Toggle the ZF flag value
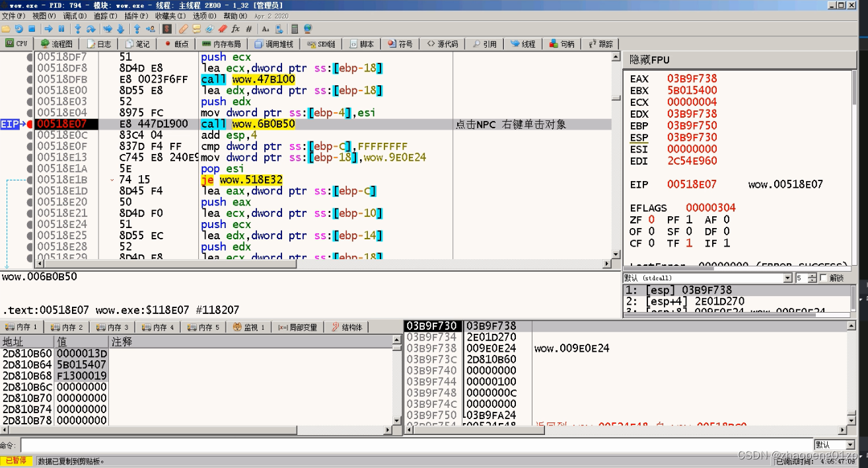 651,219
